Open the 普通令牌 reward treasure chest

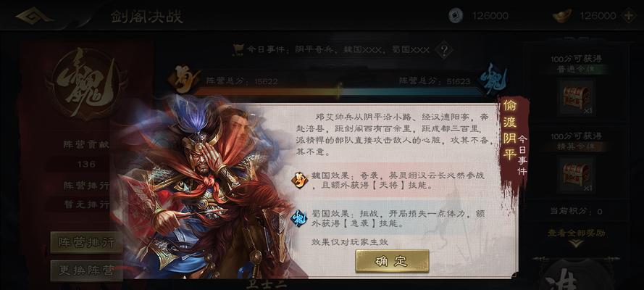tap(576, 98)
